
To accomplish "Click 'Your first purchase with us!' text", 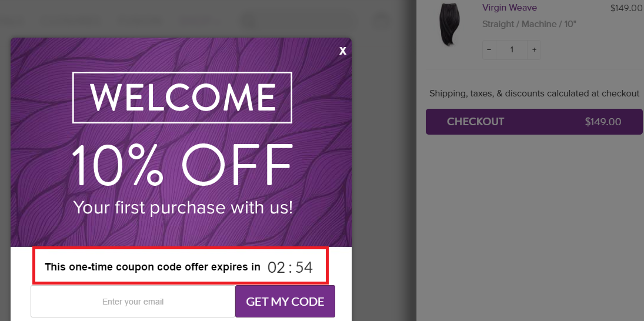I will tap(183, 208).
